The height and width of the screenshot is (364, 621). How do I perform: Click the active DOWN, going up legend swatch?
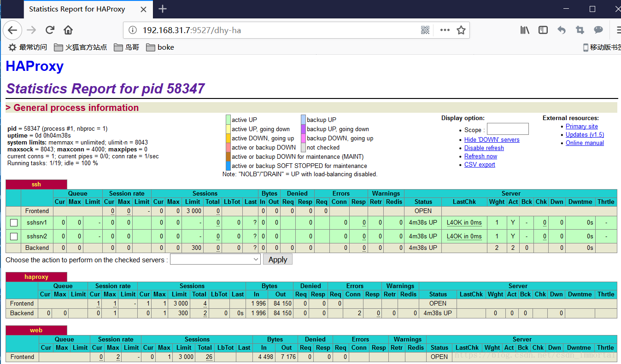[x=228, y=138]
